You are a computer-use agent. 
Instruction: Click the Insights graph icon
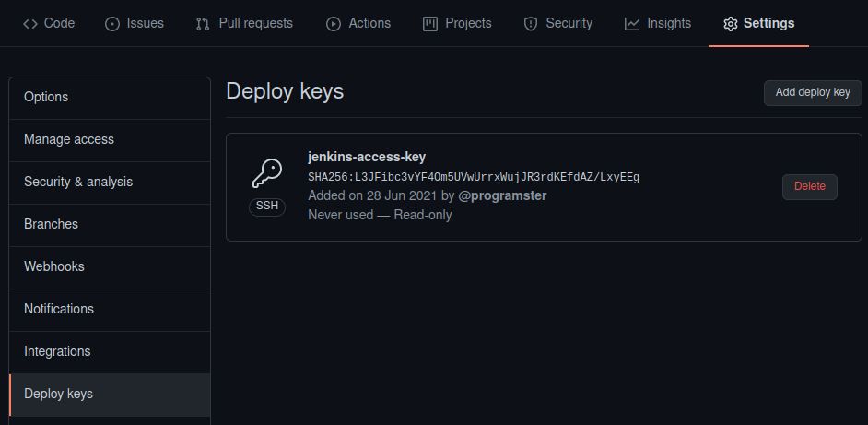tap(631, 24)
